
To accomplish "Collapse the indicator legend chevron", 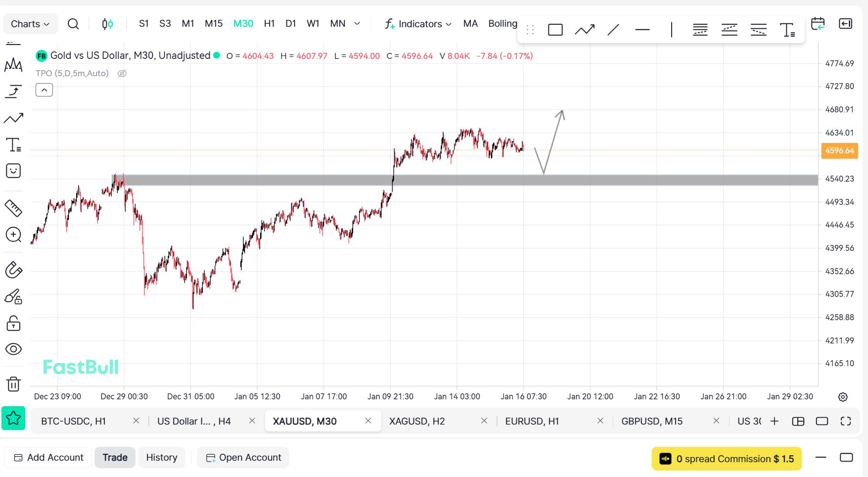I will [x=44, y=90].
